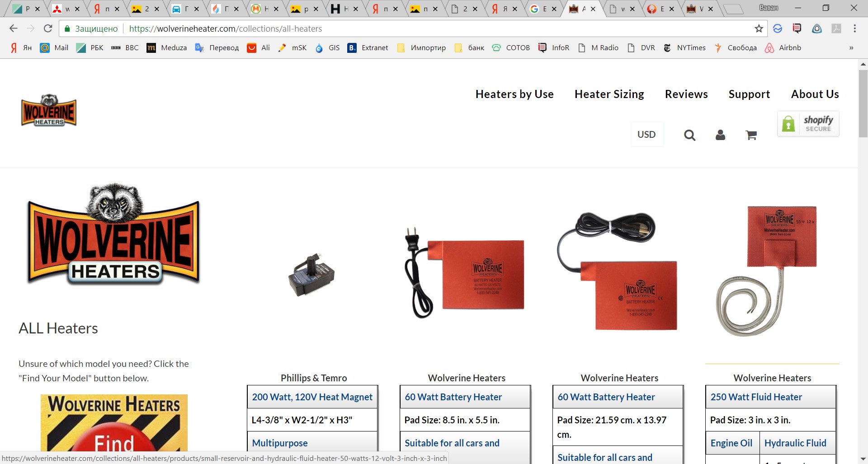The height and width of the screenshot is (464, 868).
Task: Open the red extension icon in the toolbar
Action: coord(797,28)
